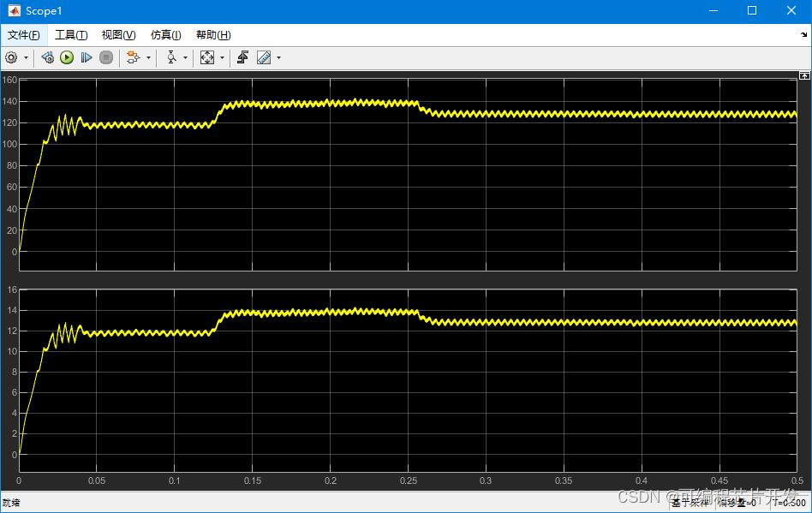
Task: Expand the dropdown beside the highlight block icon
Action: point(149,58)
